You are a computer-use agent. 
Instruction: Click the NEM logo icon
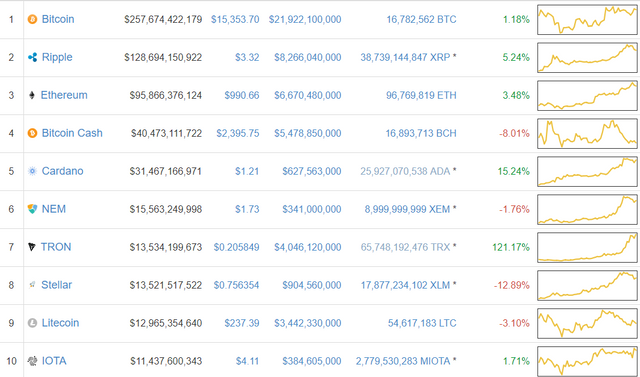coord(32,209)
